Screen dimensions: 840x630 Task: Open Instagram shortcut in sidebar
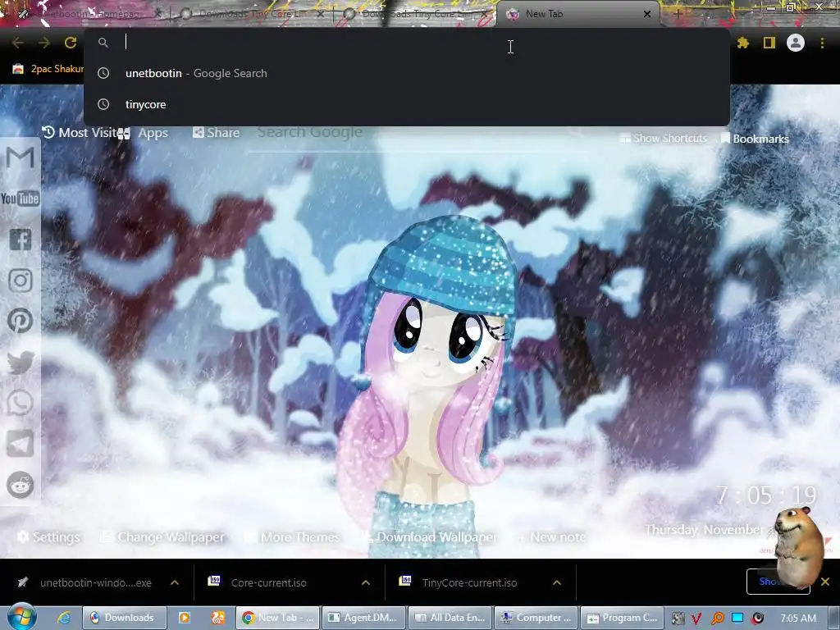coord(21,281)
